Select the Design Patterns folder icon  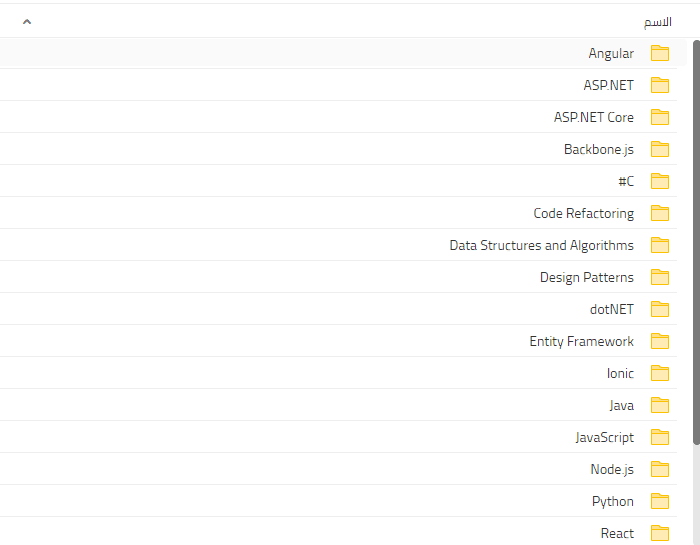tap(660, 277)
